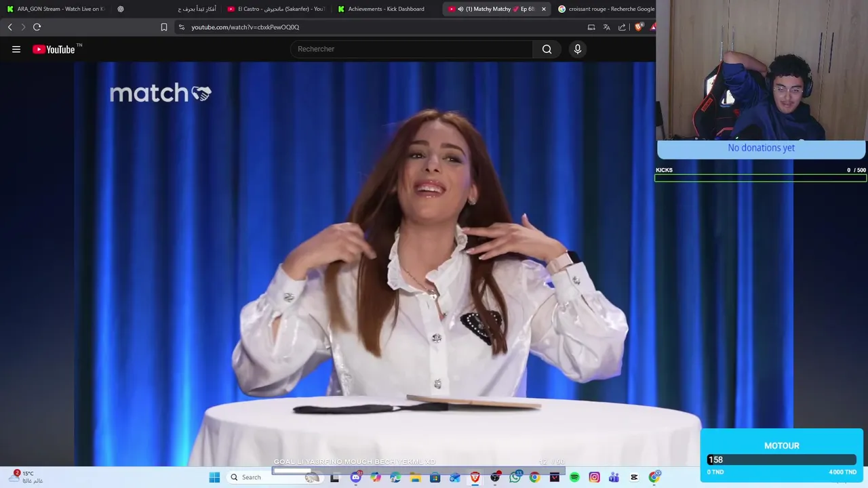Open Spotify from the taskbar
Viewport: 868px width, 488px height.
574,477
